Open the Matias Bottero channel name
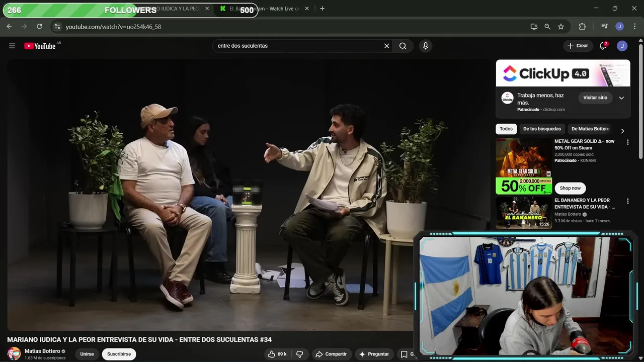The height and width of the screenshot is (362, 644). [x=42, y=351]
